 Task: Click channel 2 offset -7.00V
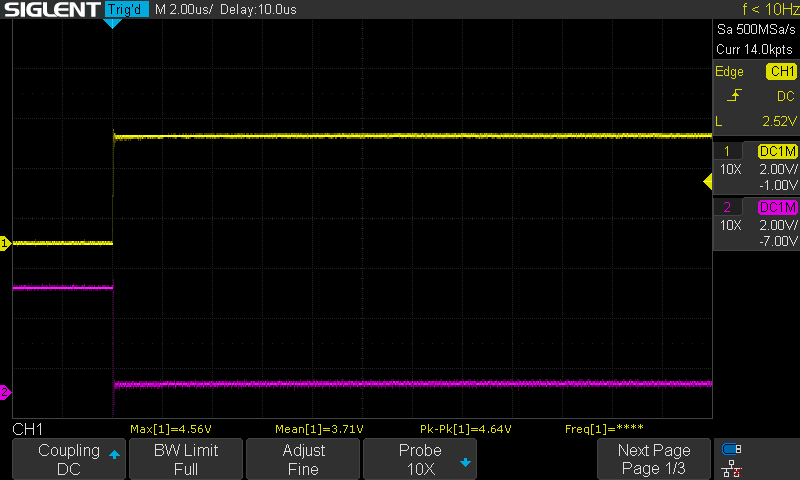778,241
